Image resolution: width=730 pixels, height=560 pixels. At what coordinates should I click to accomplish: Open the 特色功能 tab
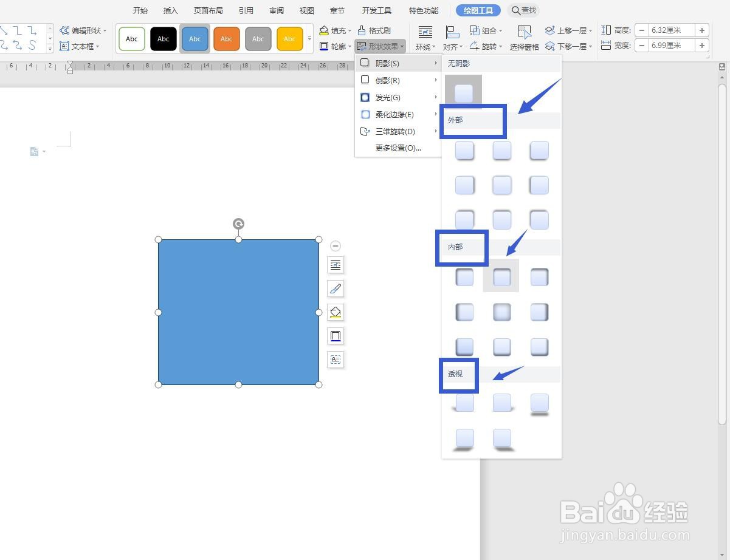(x=424, y=10)
